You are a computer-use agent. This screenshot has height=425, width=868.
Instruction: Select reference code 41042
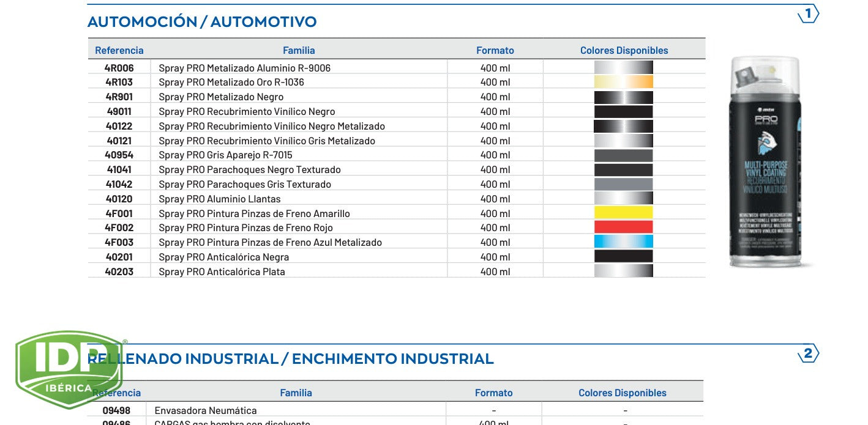point(119,184)
